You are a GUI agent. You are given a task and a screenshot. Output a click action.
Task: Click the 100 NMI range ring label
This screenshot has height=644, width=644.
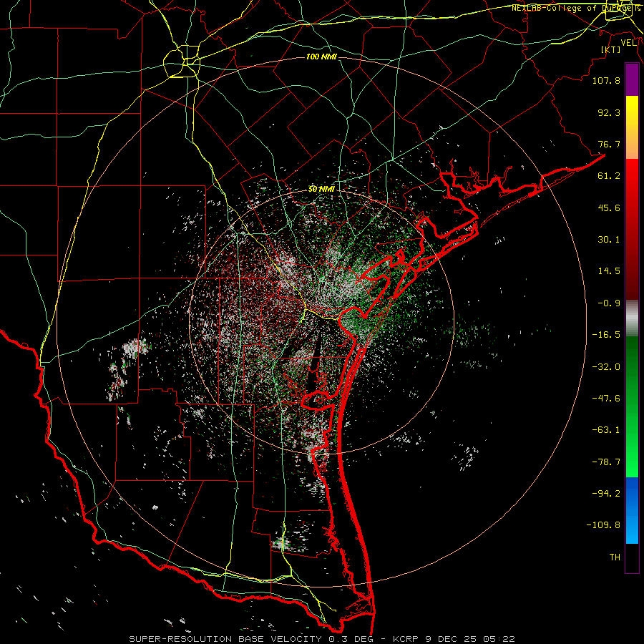(x=321, y=57)
